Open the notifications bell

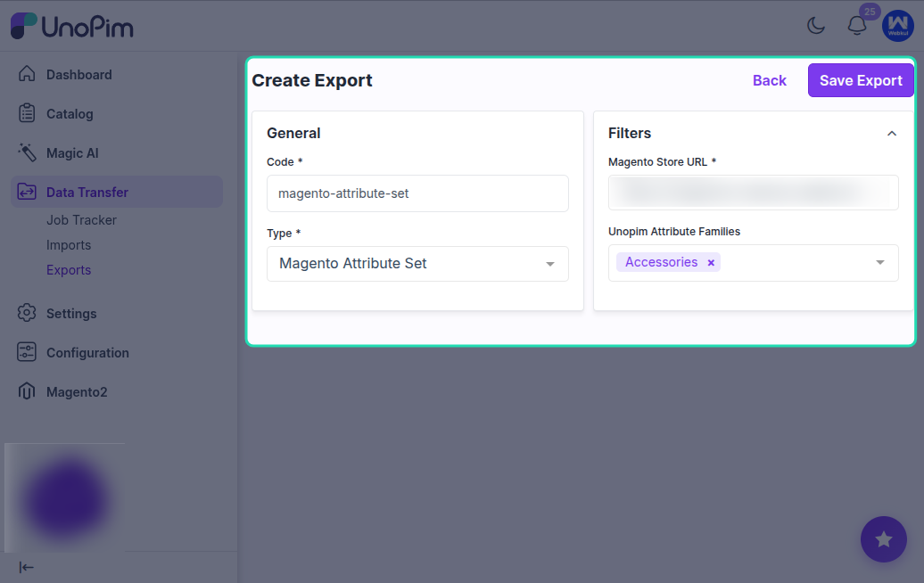point(857,25)
